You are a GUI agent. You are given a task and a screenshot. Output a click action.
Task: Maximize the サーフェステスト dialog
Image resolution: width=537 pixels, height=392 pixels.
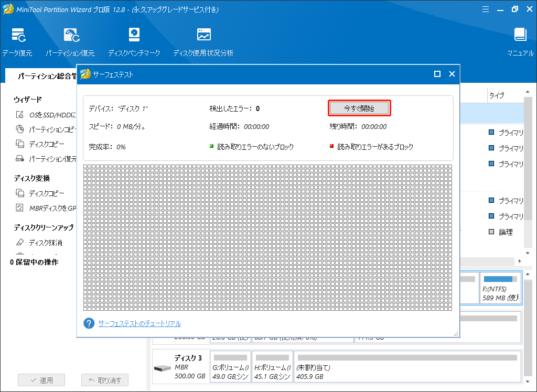click(437, 74)
